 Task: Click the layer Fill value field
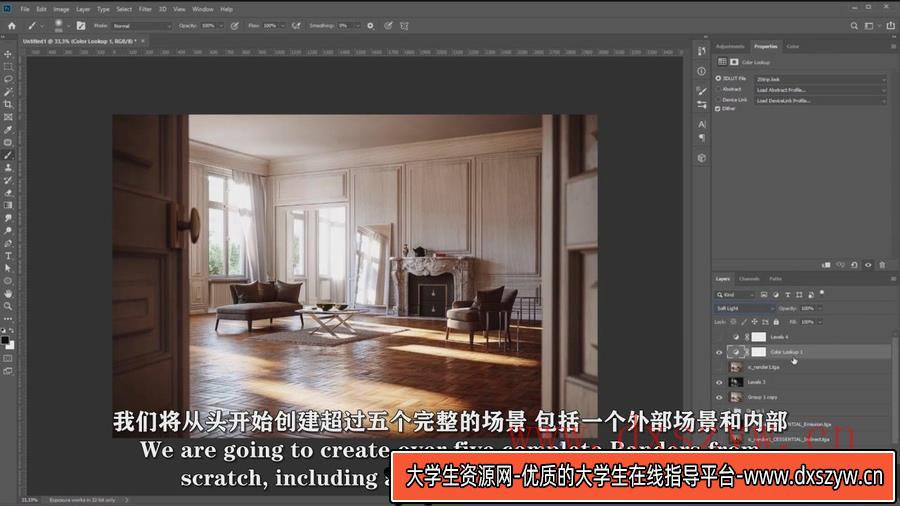point(808,322)
